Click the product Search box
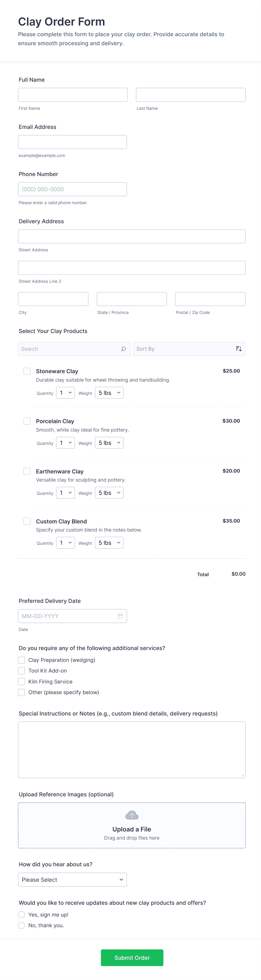This screenshot has height=980, width=261. click(68, 349)
